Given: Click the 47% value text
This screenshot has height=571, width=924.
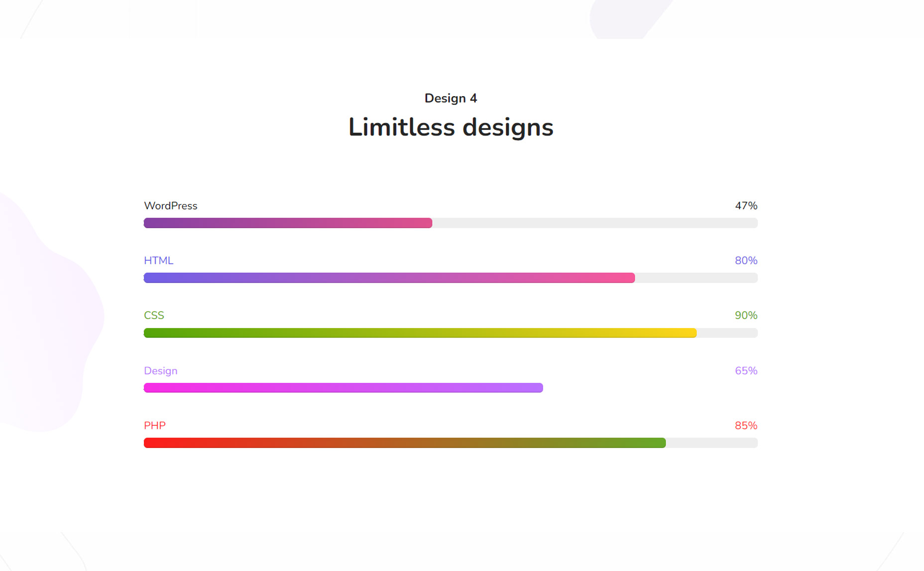Looking at the screenshot, I should pos(746,206).
